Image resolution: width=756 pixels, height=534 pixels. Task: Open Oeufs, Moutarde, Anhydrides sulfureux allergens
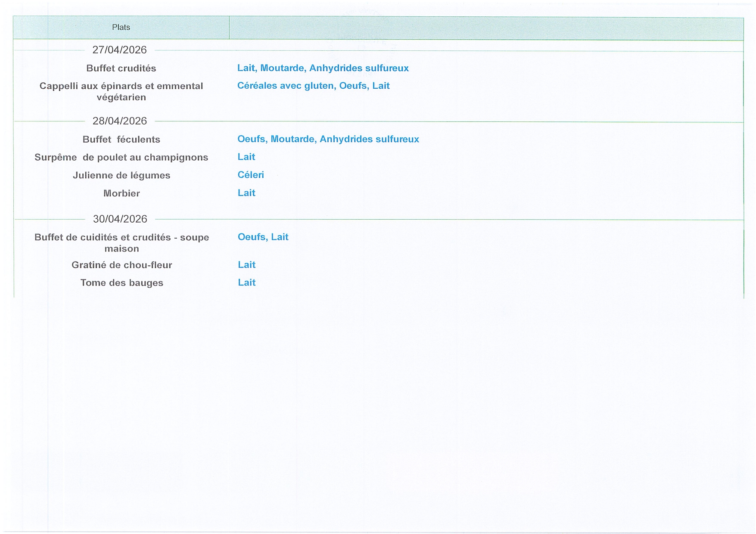pyautogui.click(x=328, y=139)
